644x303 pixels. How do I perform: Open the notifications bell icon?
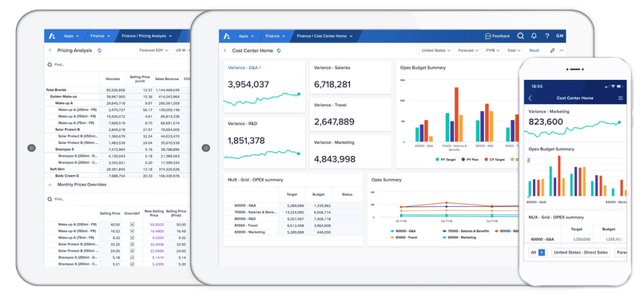pyautogui.click(x=534, y=36)
